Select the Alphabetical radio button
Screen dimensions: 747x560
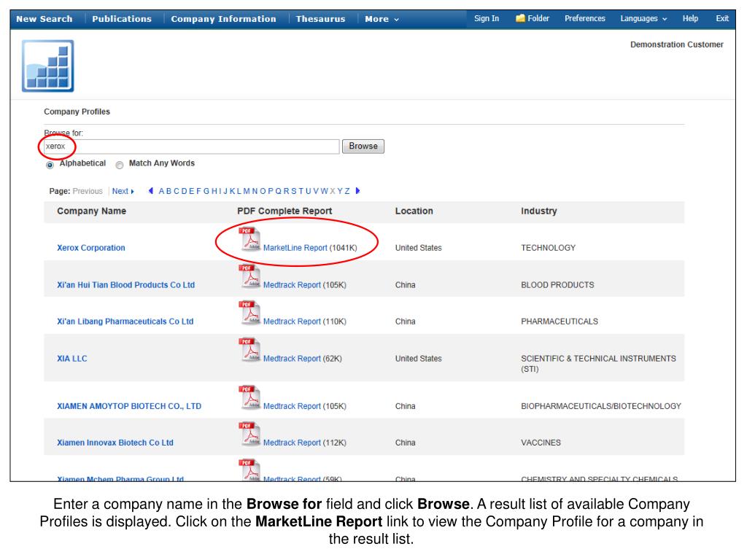[x=50, y=164]
